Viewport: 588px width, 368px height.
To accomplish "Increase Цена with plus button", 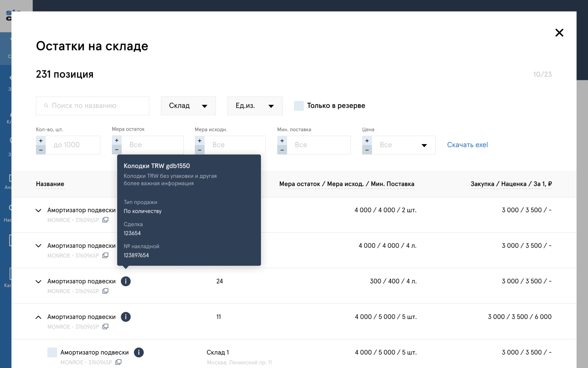I will (x=367, y=141).
